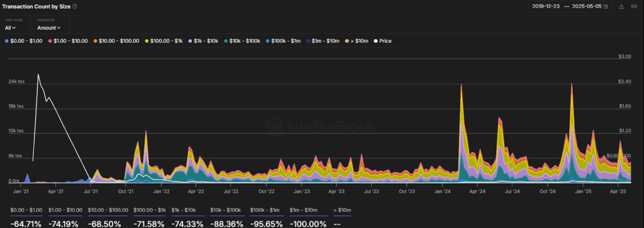
Task: Select the $1k - $10k summary tab below chart
Action: (187, 210)
